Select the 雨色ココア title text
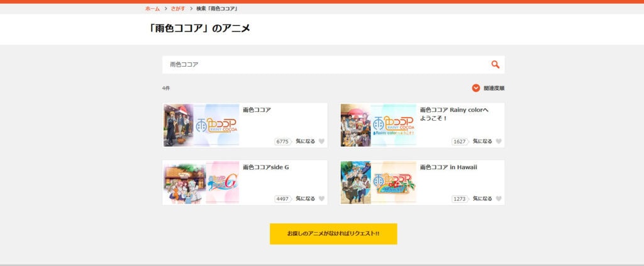Screen dimensions: 644x266 (x=257, y=110)
